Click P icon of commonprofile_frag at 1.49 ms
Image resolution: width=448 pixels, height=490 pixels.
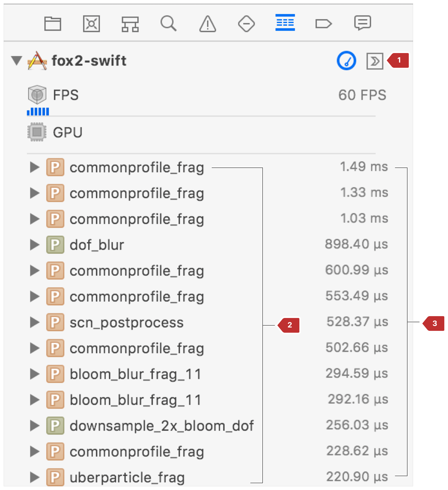pyautogui.click(x=55, y=167)
